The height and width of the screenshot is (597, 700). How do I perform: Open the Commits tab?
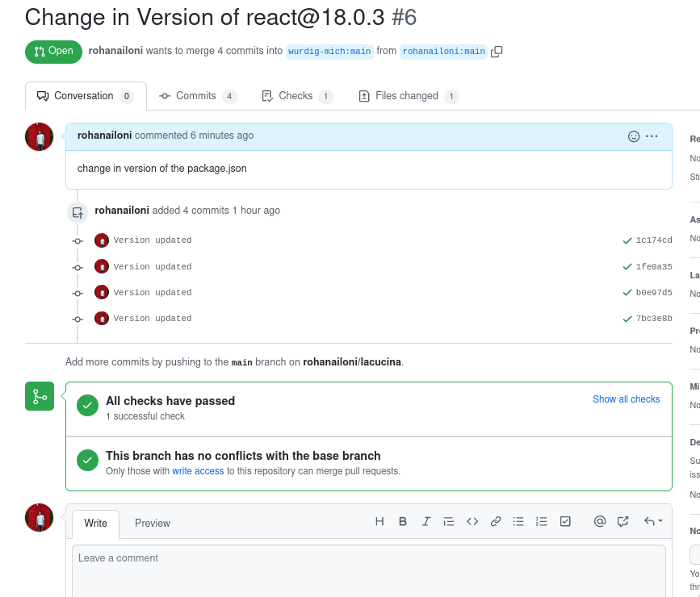(198, 96)
